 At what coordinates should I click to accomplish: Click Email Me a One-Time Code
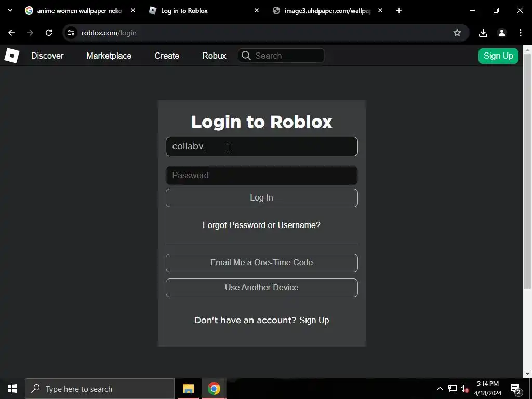(x=262, y=262)
